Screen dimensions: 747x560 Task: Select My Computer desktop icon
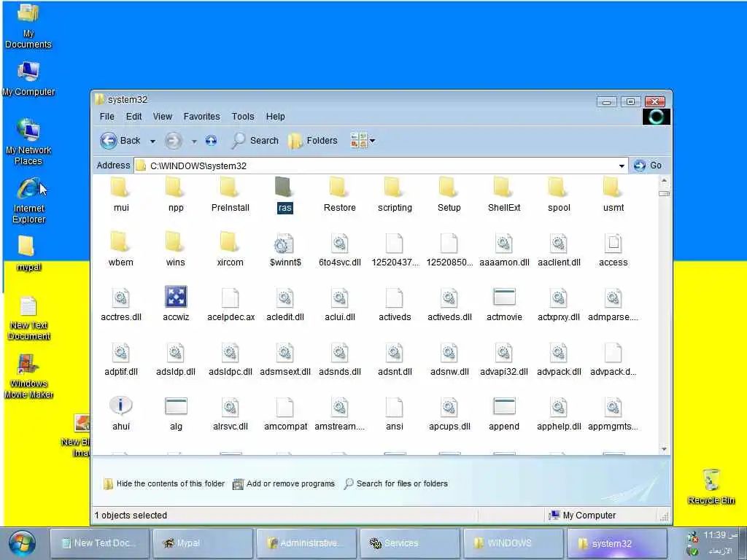(x=28, y=79)
